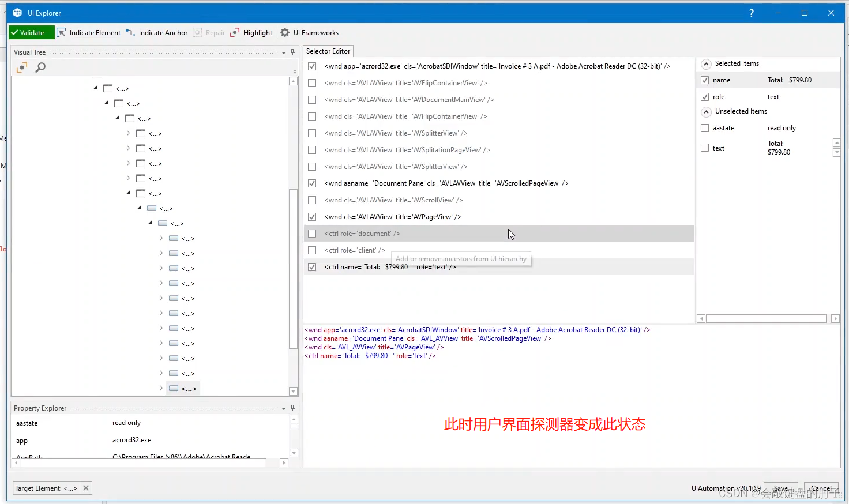Click the selector XML line with acrord32.exe
Screen dimensions: 849x504
[x=478, y=330]
